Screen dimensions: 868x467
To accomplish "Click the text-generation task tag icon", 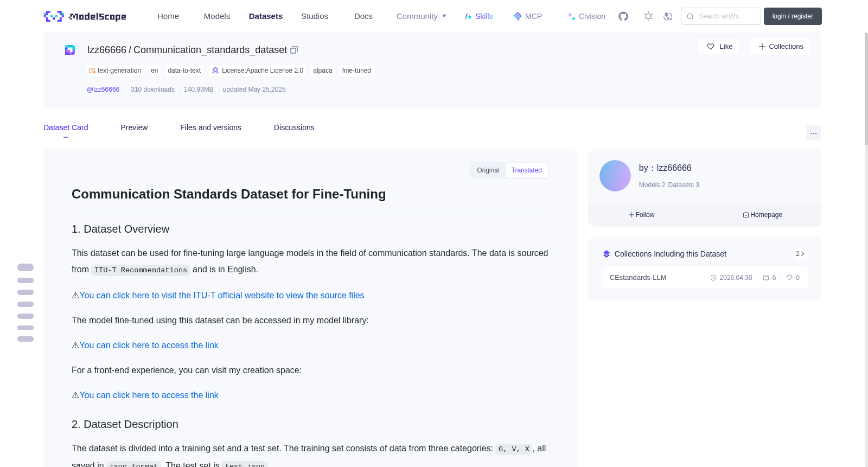I will (x=92, y=71).
